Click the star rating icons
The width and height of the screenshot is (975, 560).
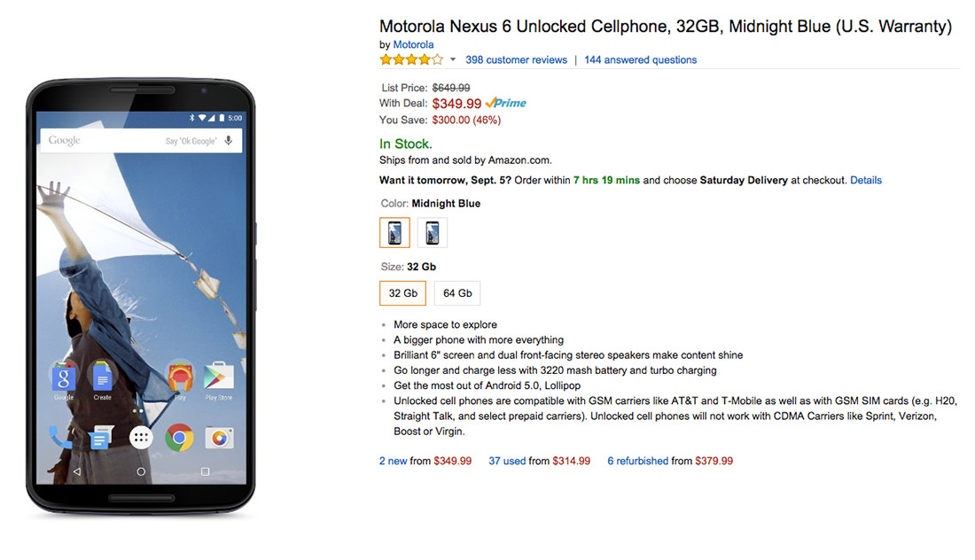click(x=411, y=60)
